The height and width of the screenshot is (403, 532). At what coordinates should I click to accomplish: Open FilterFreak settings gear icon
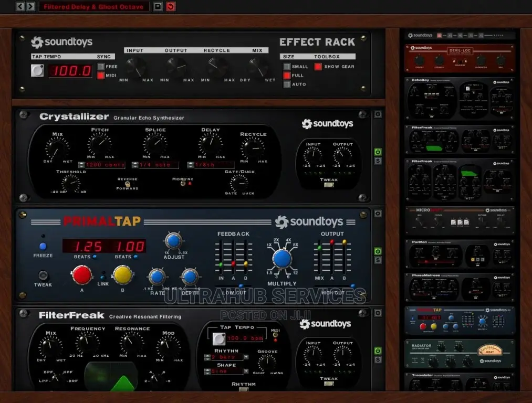(378, 313)
